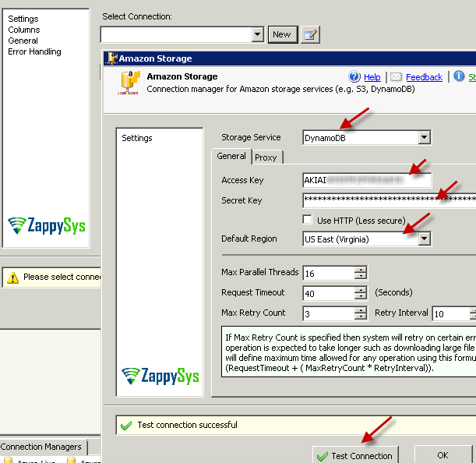This screenshot has width=476, height=463.
Task: Select Columns in the left list
Action: (24, 30)
